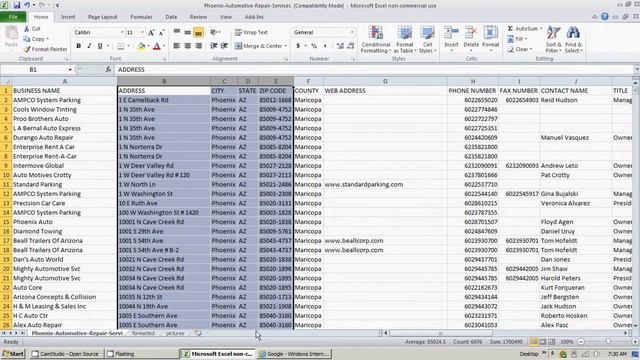Screen dimensions: 640x360
Task: Switch to Data ribbon tab
Action: tap(171, 17)
